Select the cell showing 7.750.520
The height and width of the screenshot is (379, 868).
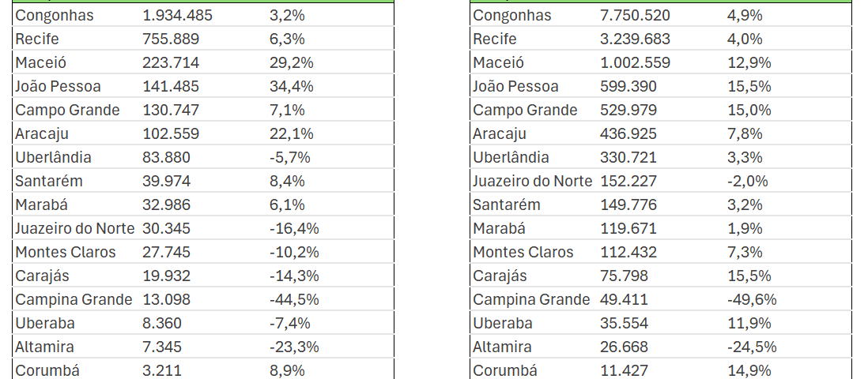coord(636,15)
